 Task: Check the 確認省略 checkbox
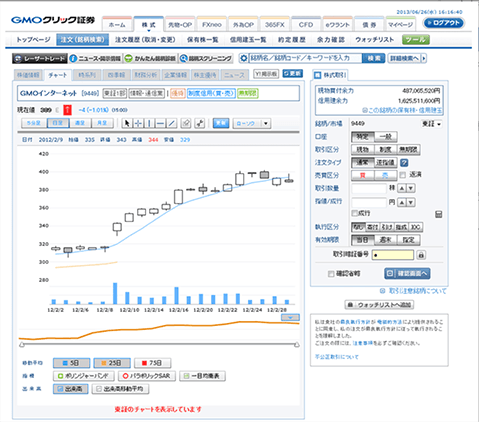(x=331, y=274)
